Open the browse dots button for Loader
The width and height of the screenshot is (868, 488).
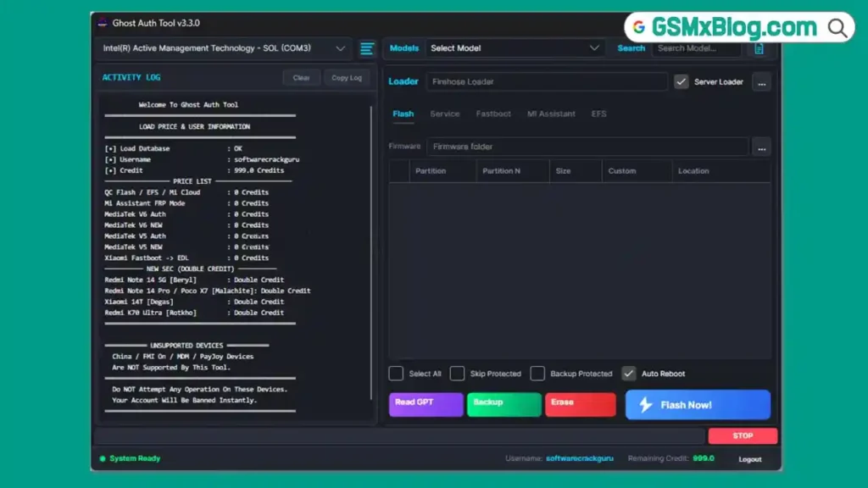point(762,82)
